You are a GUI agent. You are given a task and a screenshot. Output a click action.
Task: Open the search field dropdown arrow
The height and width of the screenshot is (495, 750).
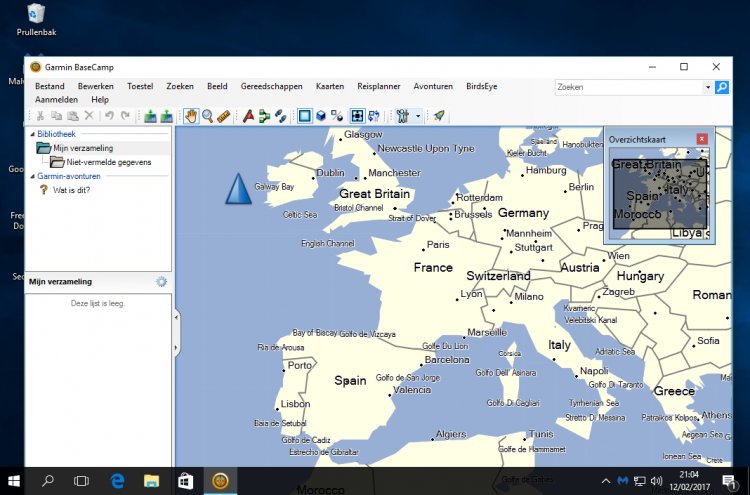[706, 87]
